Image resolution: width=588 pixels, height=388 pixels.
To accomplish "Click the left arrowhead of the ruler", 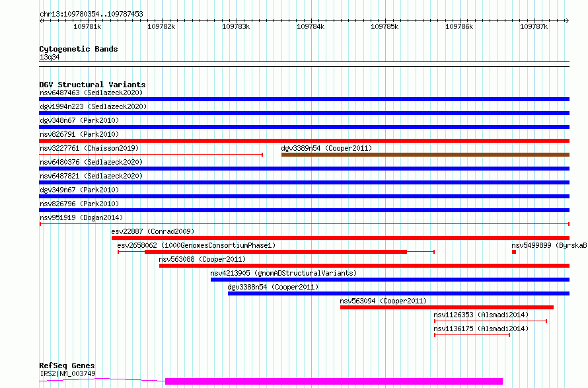I will point(41,20).
